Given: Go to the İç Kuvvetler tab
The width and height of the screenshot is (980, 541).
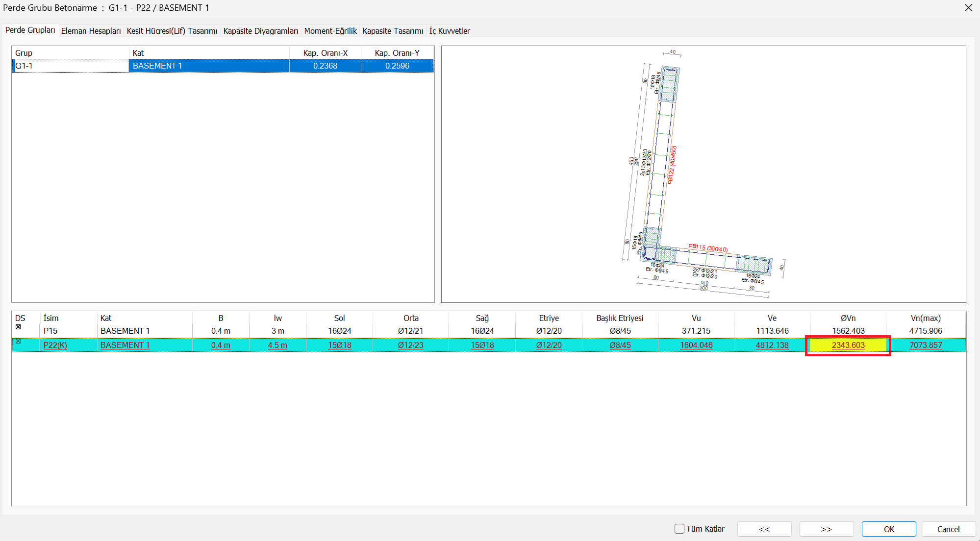Looking at the screenshot, I should point(450,31).
